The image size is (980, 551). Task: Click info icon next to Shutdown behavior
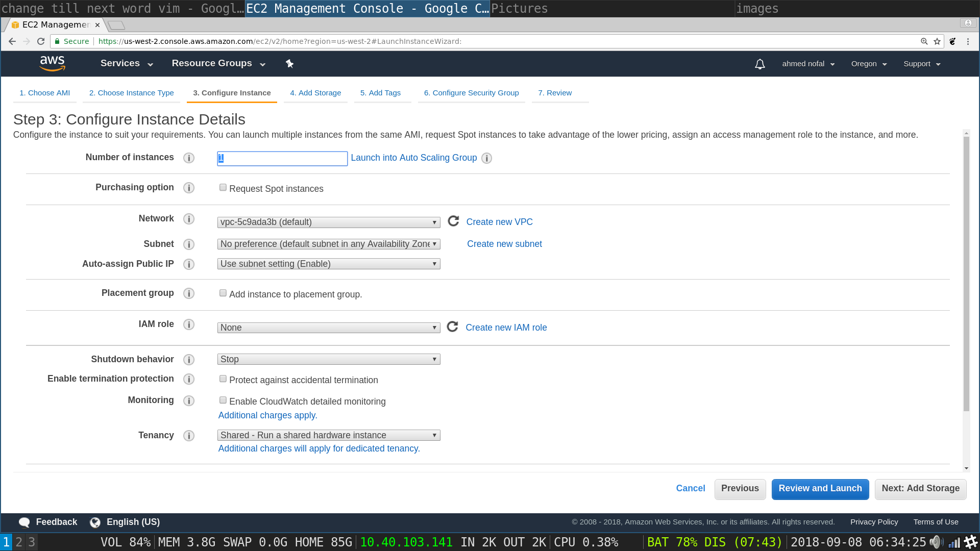[189, 360]
